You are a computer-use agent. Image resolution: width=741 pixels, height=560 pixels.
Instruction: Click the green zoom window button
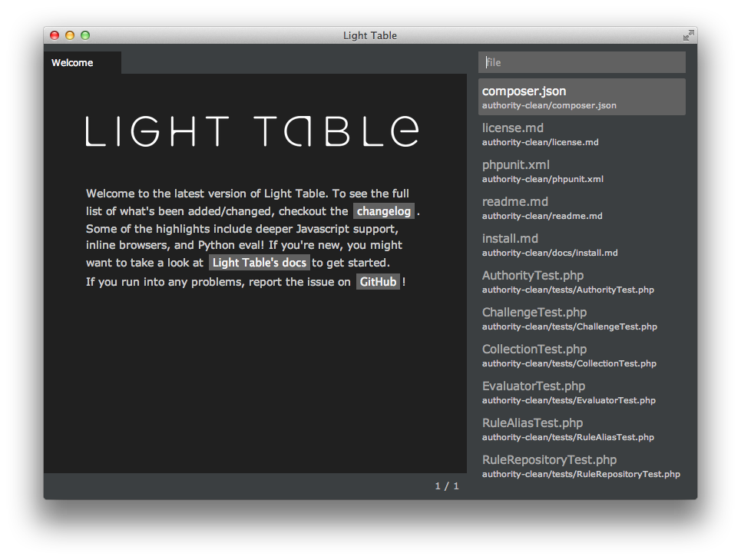[x=85, y=35]
